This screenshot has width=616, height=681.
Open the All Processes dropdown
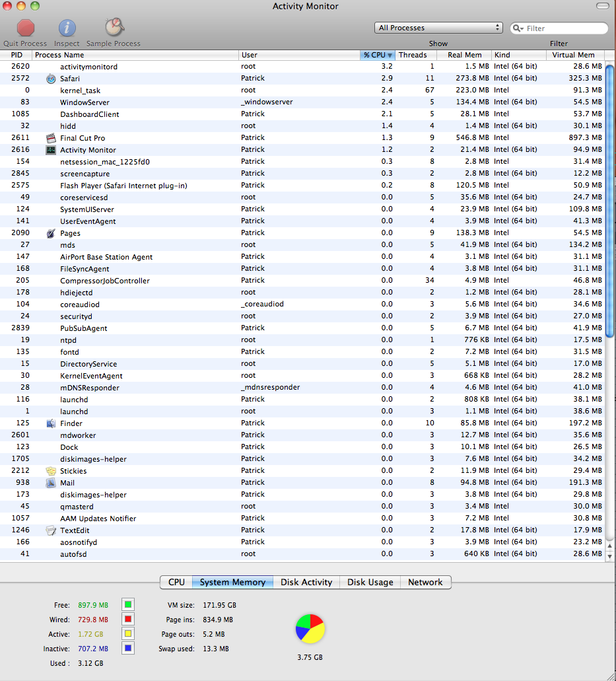tap(438, 28)
